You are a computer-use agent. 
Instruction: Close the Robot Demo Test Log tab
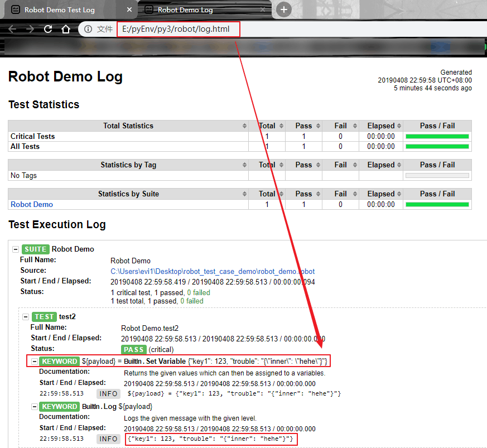point(129,9)
